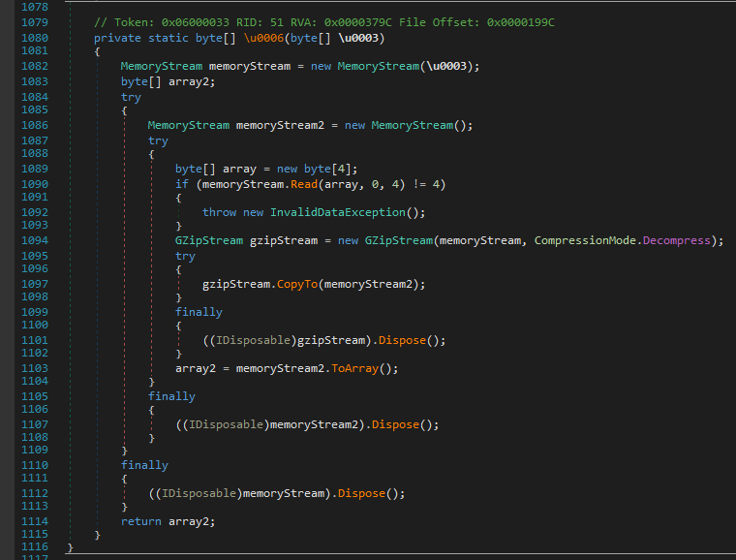Click "RID: 51" in the comment line

pyautogui.click(x=260, y=22)
